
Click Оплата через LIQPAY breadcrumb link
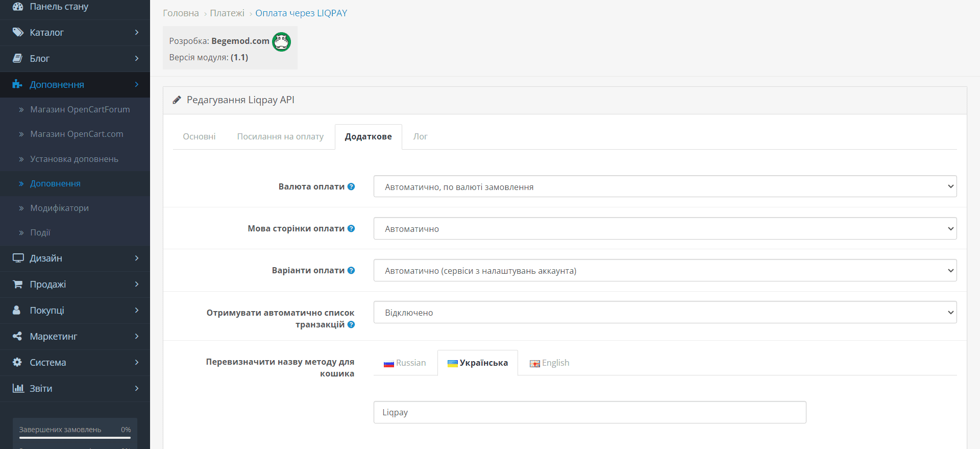301,13
